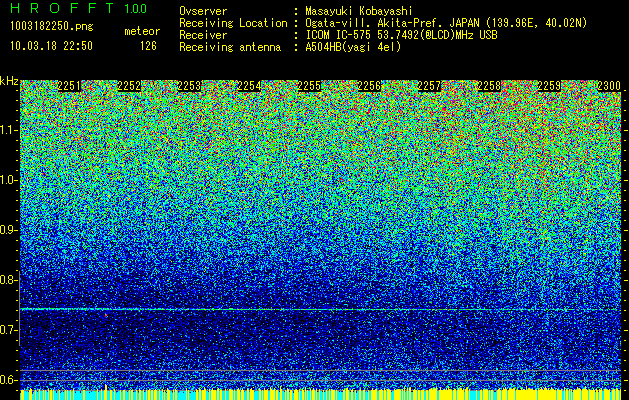Click the 0.6 kHz axis label

pos(9,380)
